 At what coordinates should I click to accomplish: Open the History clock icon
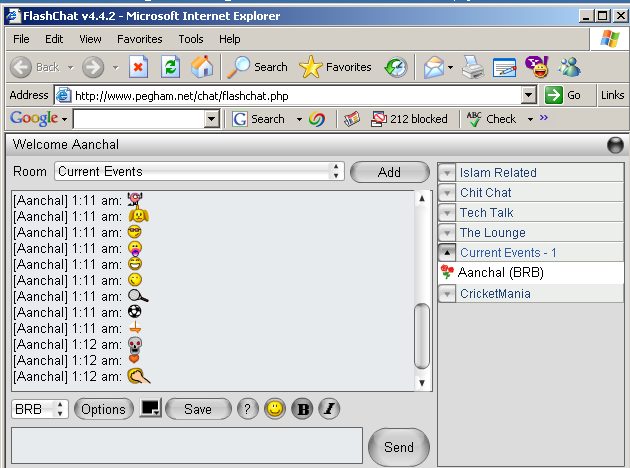pyautogui.click(x=396, y=67)
